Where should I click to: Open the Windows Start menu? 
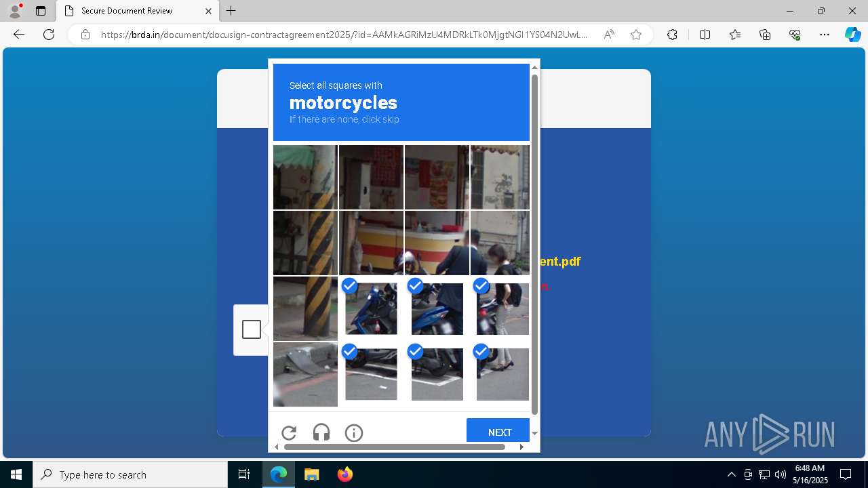pyautogui.click(x=16, y=474)
